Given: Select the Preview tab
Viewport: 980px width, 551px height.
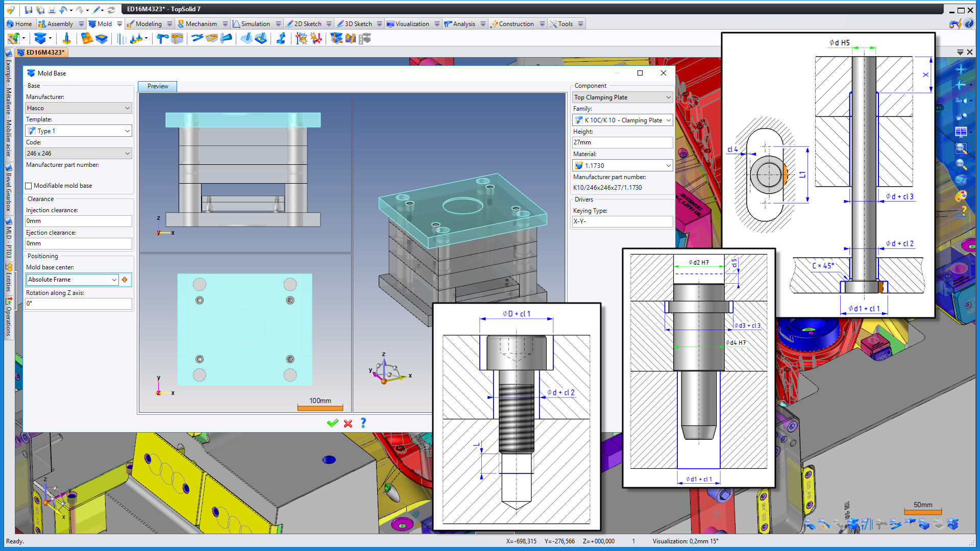Looking at the screenshot, I should (158, 86).
